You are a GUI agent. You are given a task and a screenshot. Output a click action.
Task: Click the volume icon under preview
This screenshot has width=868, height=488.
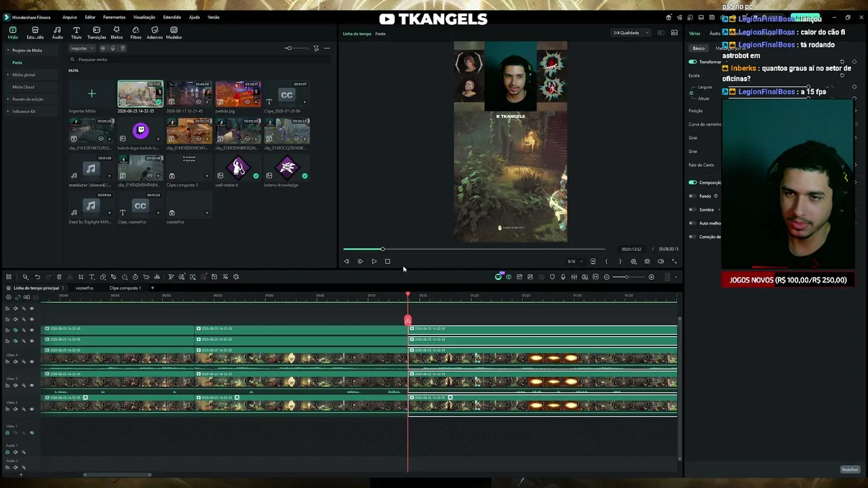[660, 261]
